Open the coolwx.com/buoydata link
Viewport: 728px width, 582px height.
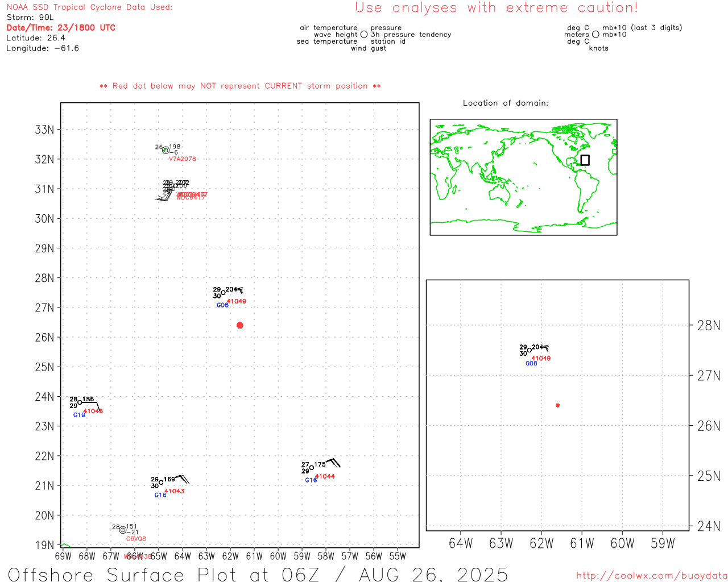point(652,576)
